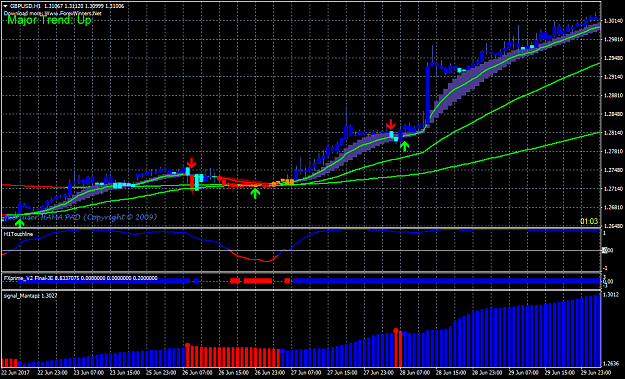
Task: Select the red sell arrow above 26 Jun 07:00
Action: [x=192, y=163]
